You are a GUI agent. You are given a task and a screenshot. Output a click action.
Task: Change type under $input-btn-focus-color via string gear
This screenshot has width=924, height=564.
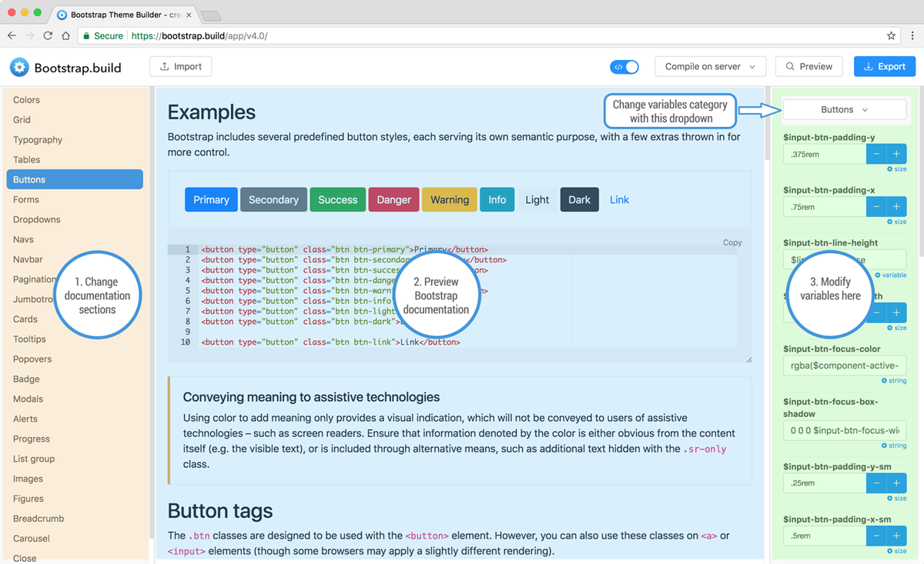pos(894,381)
